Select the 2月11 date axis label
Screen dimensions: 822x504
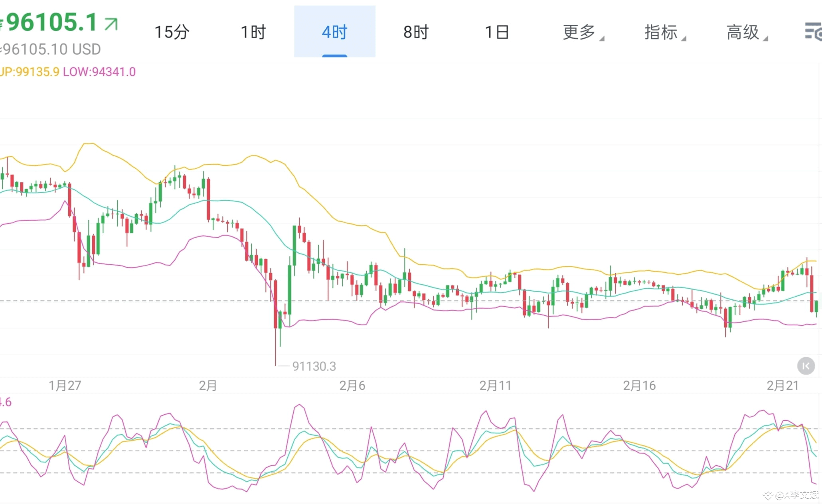pos(495,386)
